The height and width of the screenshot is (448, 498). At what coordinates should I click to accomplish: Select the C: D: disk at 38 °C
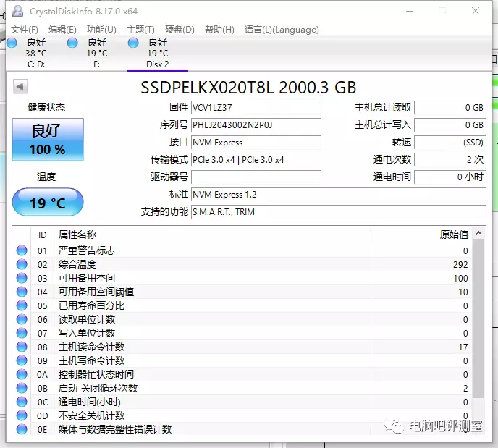coord(36,53)
